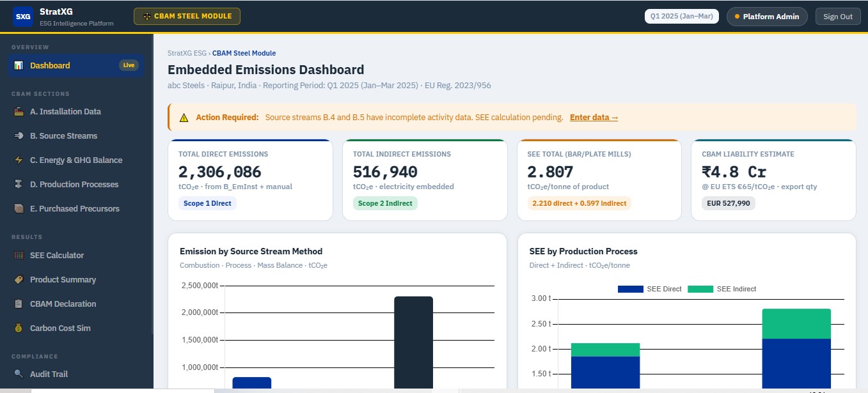Screen dimensions: 868x393
Task: Select the Purchased Precursors box icon
Action: click(x=19, y=208)
